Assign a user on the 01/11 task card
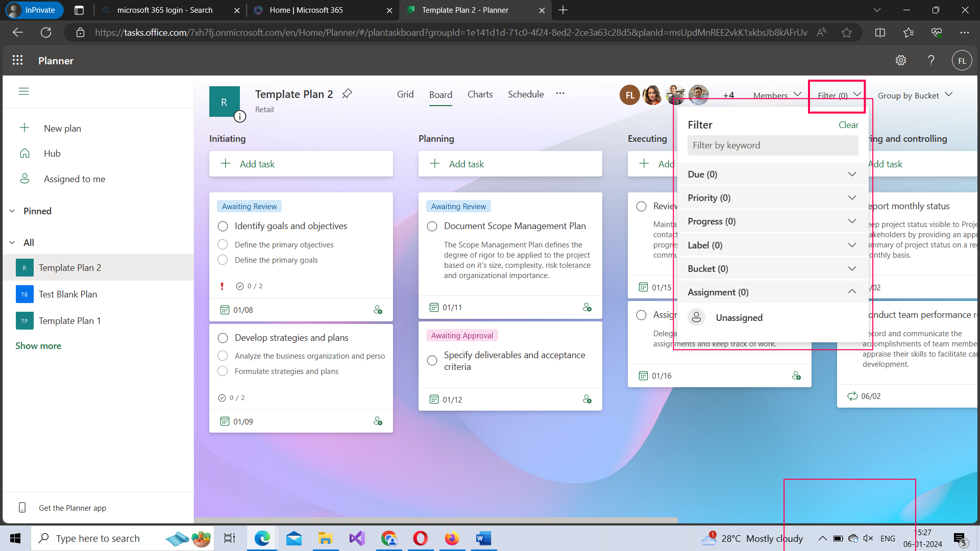 click(x=587, y=307)
